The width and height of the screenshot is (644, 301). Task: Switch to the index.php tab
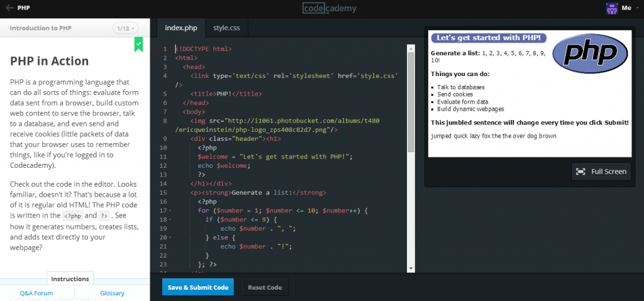pos(181,28)
